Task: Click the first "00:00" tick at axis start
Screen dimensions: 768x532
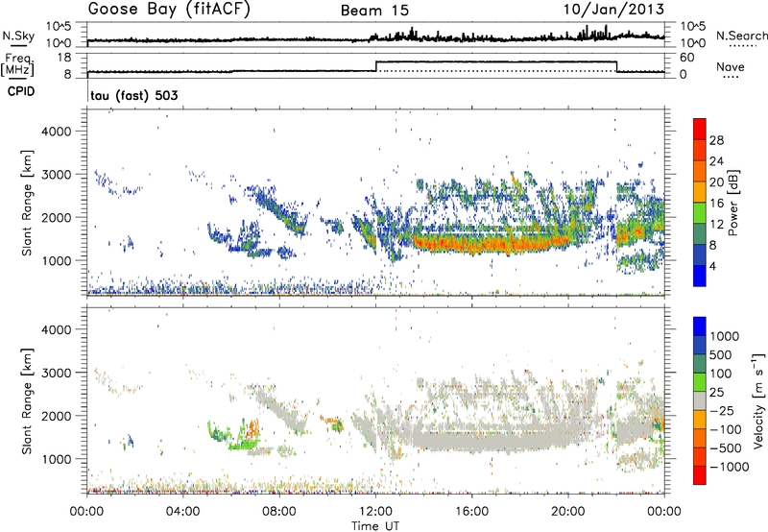Action: tap(86, 512)
